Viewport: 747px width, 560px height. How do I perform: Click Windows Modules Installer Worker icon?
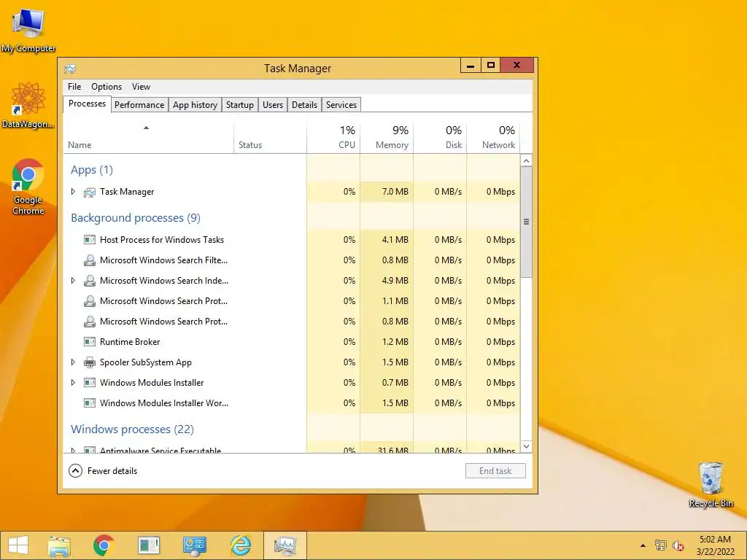(90, 402)
